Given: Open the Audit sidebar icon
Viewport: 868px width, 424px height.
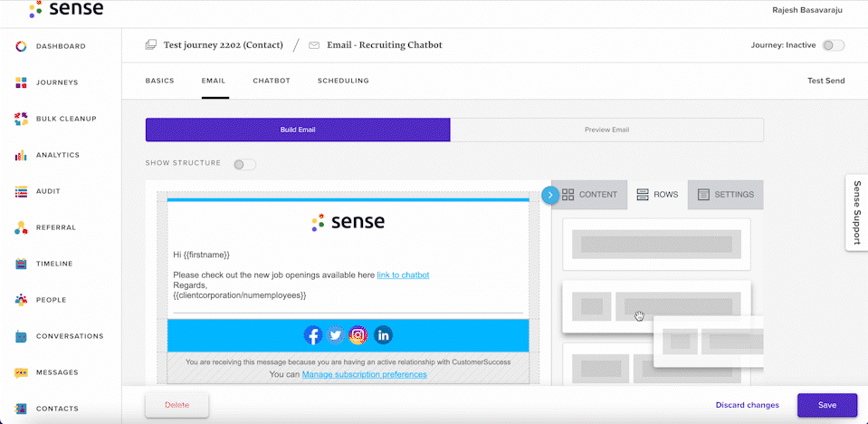Looking at the screenshot, I should coord(21,191).
